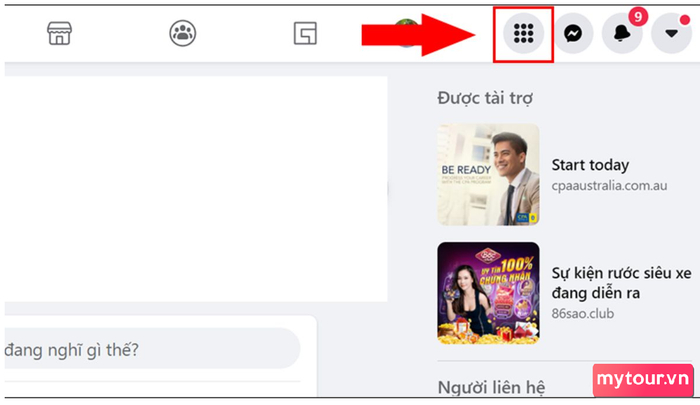
Task: Click the 'đang nghĩ gì thế?' post box
Action: [x=152, y=348]
